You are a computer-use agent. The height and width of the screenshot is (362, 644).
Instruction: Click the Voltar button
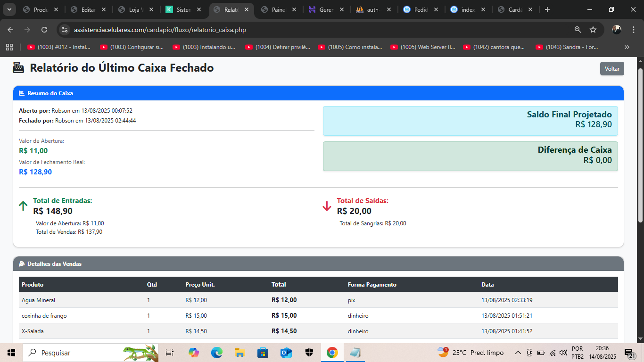pos(612,68)
